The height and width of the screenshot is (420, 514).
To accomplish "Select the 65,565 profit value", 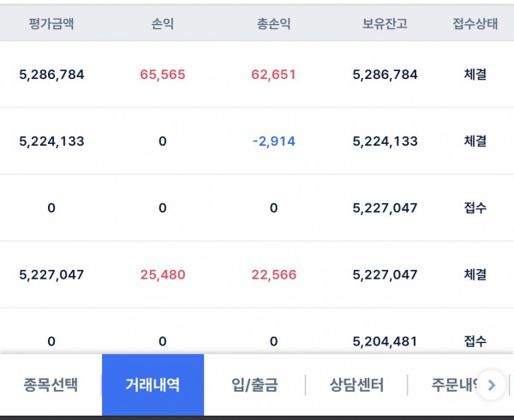I will [x=163, y=75].
